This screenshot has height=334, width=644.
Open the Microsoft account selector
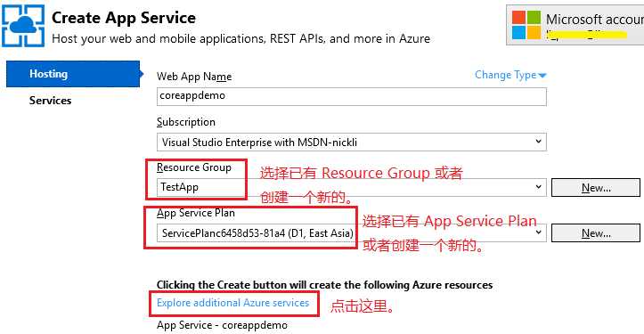click(575, 25)
